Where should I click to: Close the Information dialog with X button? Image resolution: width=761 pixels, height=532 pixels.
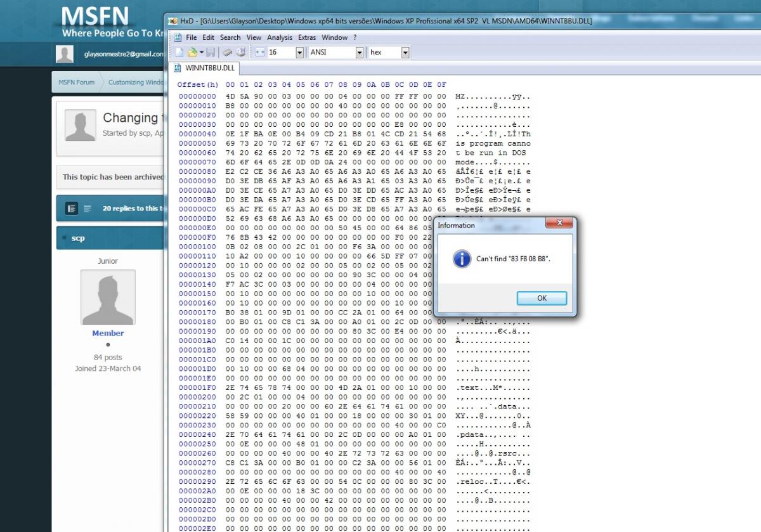(559, 224)
